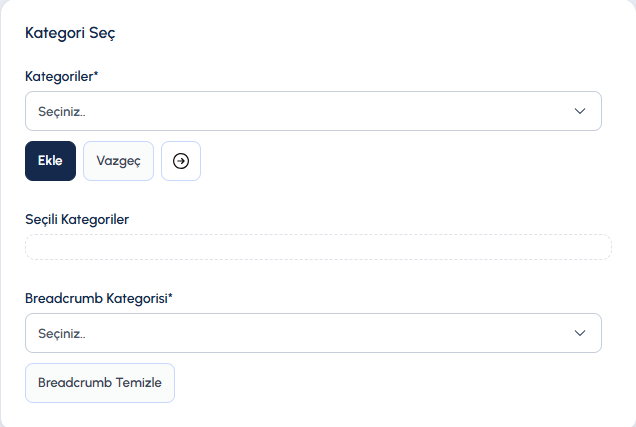
Task: Click the Kategori Seç panel heading
Action: pyautogui.click(x=70, y=33)
